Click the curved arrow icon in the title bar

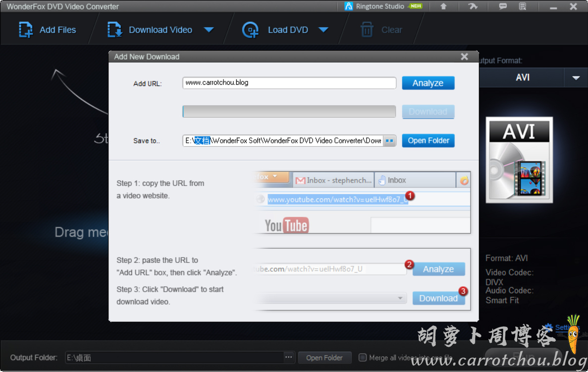point(473,6)
